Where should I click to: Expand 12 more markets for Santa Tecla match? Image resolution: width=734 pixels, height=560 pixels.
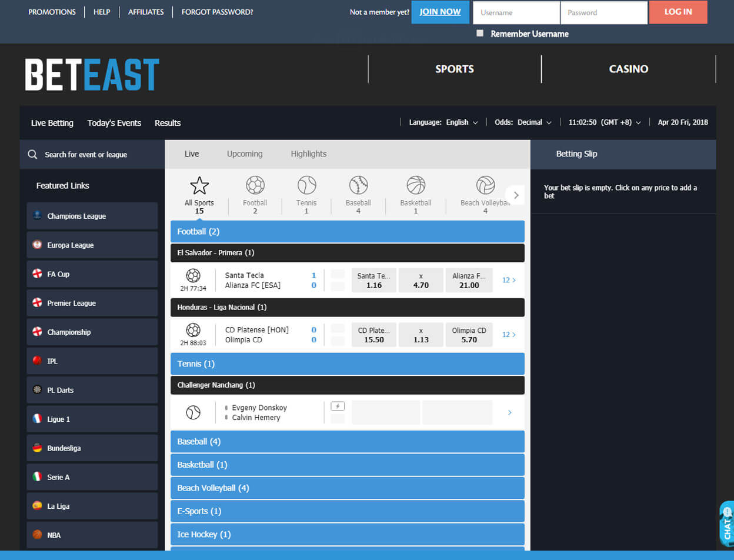tap(509, 280)
